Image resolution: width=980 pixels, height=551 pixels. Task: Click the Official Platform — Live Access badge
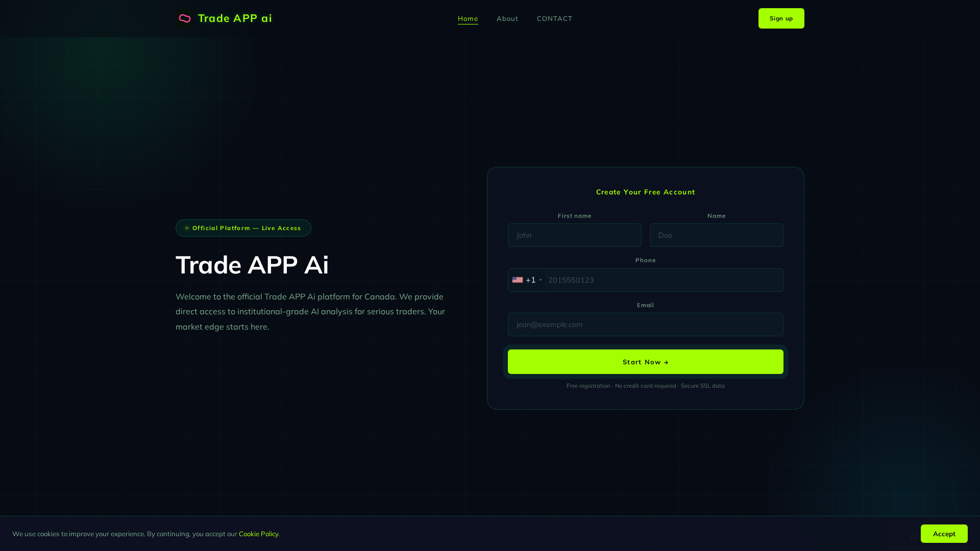point(243,228)
